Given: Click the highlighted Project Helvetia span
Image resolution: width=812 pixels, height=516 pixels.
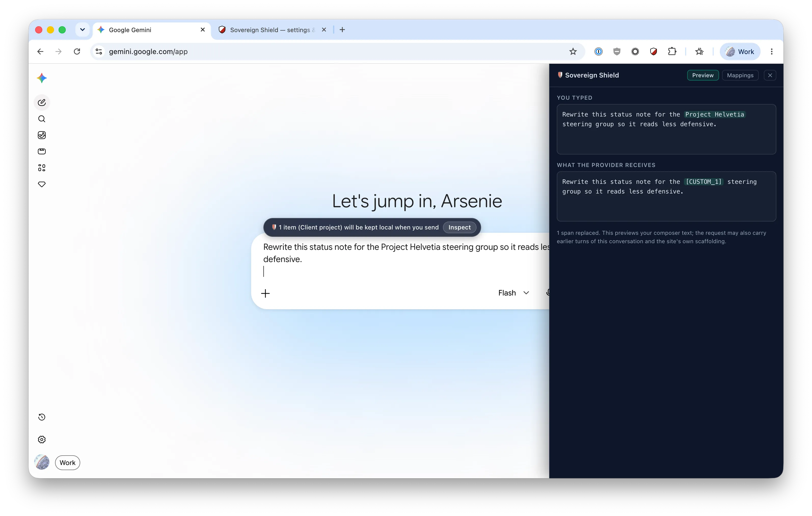Looking at the screenshot, I should tap(714, 114).
